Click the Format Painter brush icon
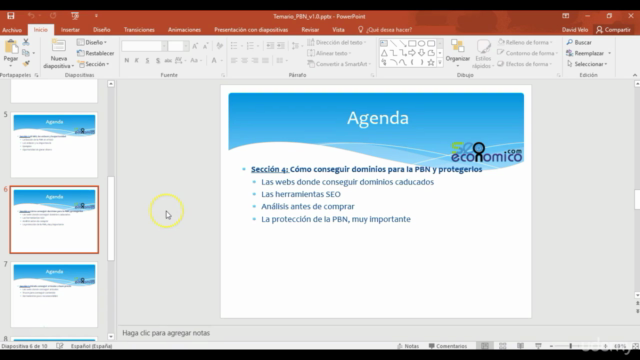This screenshot has width=640, height=360. pos(26,64)
